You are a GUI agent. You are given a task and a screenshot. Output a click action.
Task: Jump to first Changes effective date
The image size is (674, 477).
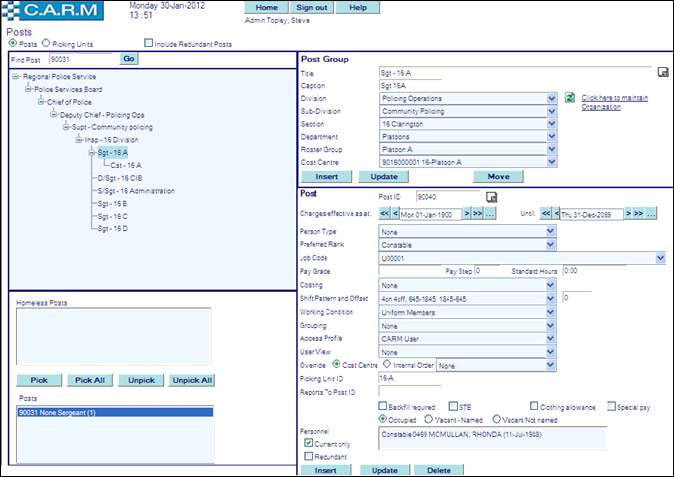(384, 214)
